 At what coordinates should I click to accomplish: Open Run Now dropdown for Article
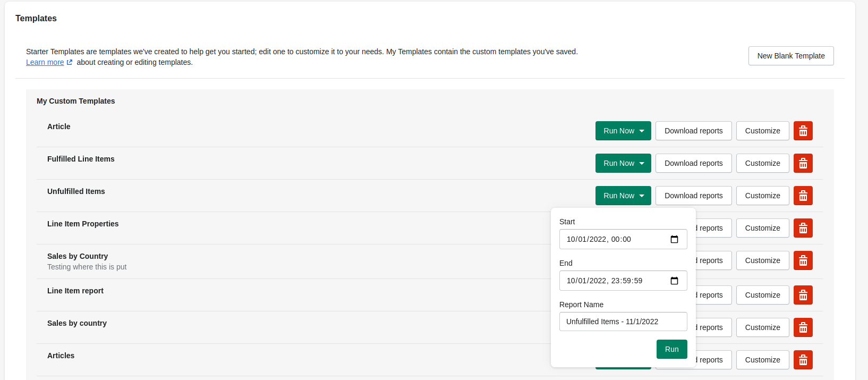(x=623, y=131)
